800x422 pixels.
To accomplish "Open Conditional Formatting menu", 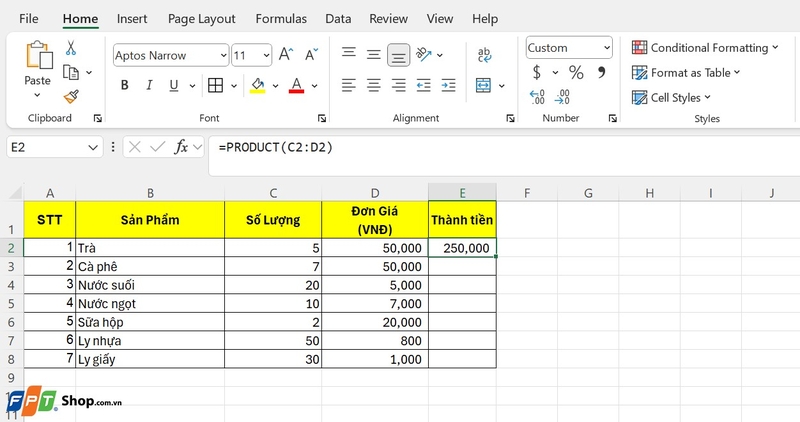I will [705, 47].
